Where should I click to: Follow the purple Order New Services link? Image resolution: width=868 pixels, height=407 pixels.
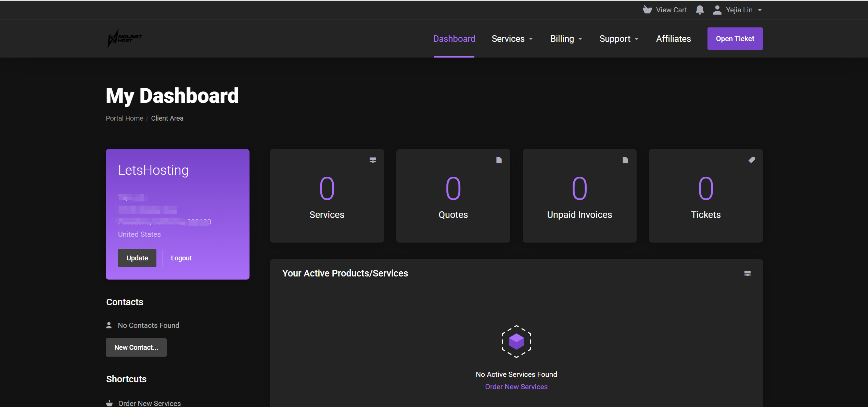click(516, 387)
